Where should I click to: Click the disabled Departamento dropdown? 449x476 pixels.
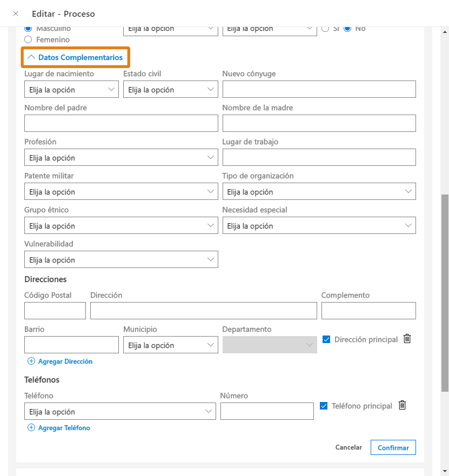[x=270, y=345]
